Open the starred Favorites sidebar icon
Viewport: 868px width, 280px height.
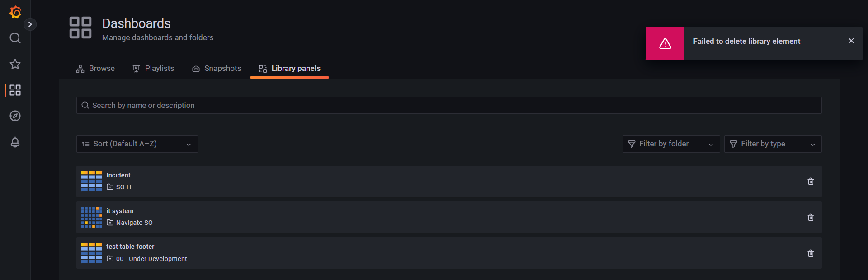coord(15,64)
